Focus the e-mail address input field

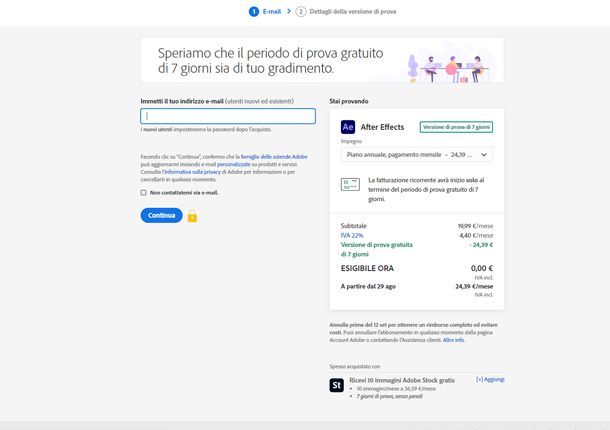[228, 116]
